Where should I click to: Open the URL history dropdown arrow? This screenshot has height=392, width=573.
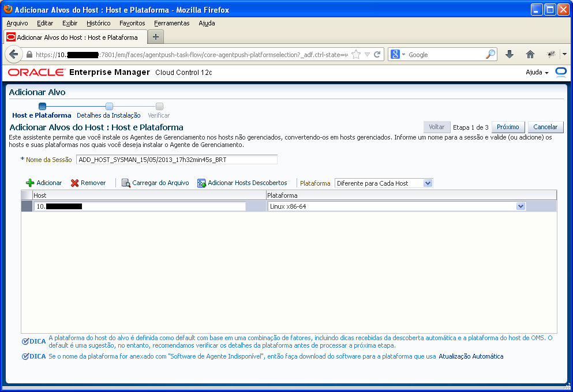(x=367, y=55)
